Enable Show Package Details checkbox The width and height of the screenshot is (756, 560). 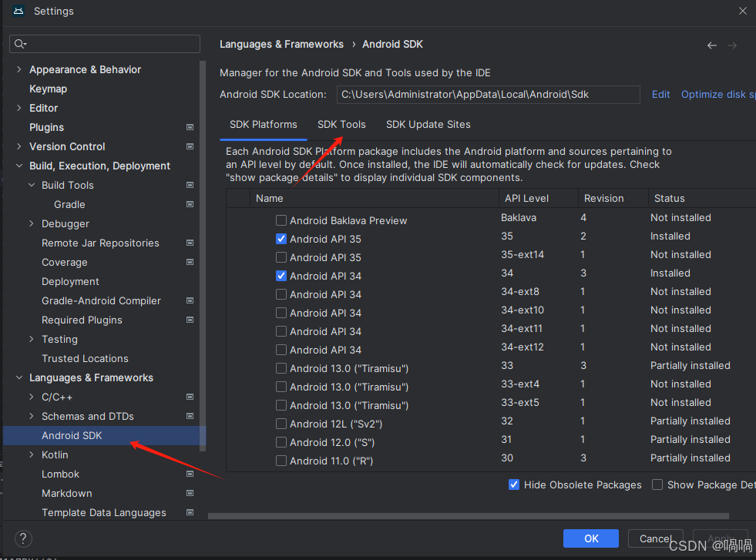click(657, 485)
